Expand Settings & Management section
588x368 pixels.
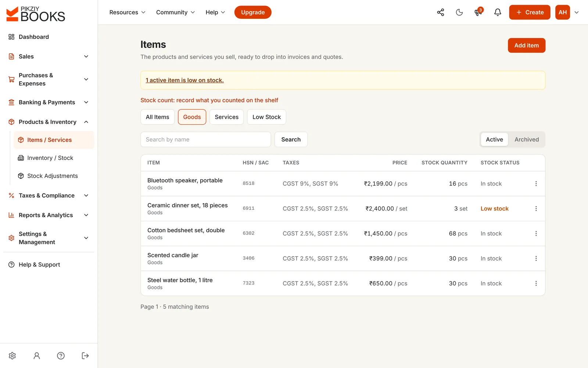tap(49, 238)
